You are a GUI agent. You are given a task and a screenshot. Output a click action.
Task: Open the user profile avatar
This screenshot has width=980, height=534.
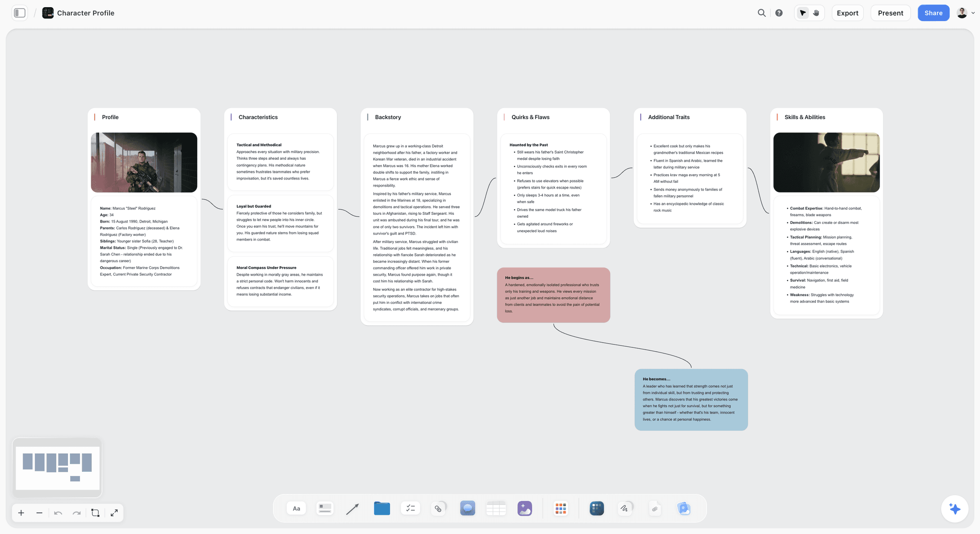click(962, 13)
